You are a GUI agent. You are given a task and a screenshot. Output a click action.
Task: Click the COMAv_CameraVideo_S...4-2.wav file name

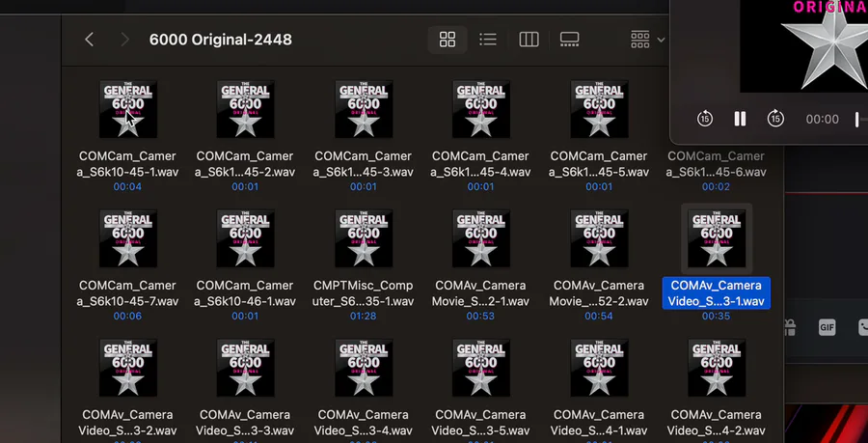[717, 423]
